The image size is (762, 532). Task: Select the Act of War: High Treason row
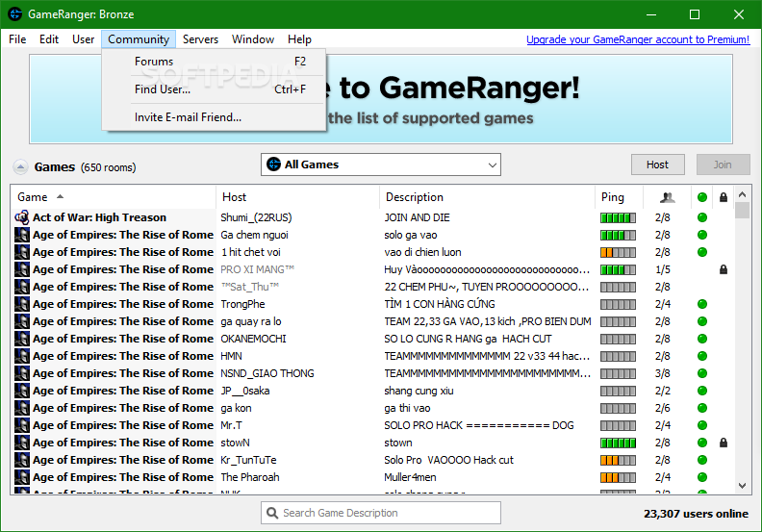(371, 217)
